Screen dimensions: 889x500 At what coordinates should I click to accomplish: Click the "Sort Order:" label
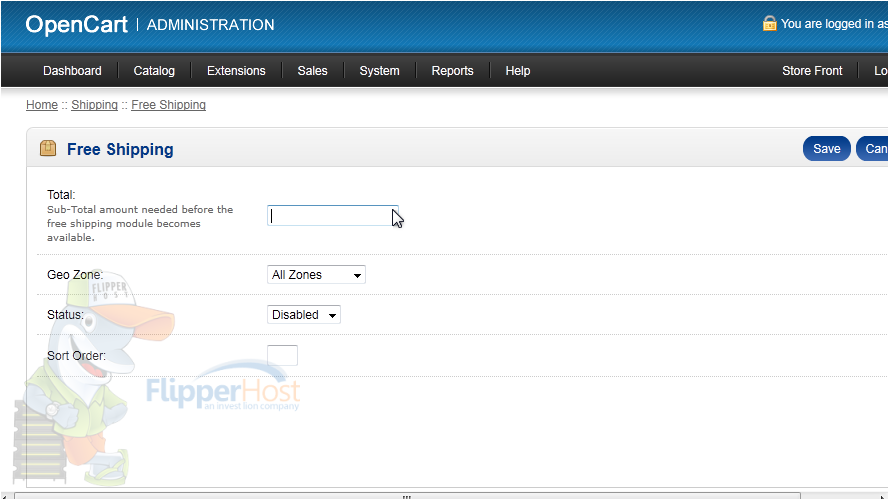coord(77,355)
